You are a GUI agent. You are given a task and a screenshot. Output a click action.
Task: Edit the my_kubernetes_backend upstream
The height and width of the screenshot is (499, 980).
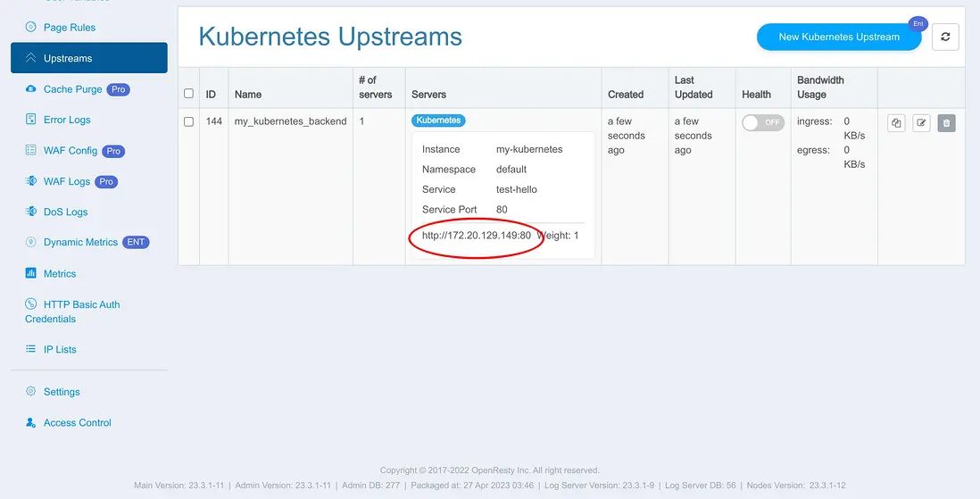tap(921, 123)
